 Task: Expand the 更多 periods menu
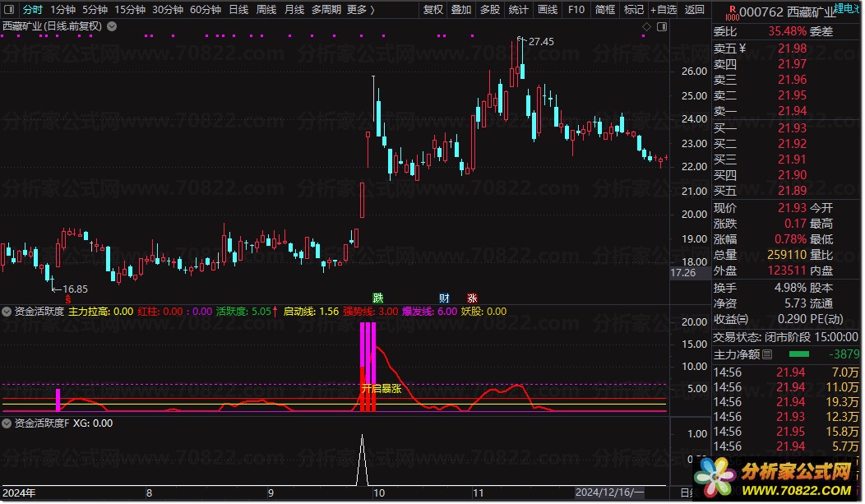click(361, 9)
